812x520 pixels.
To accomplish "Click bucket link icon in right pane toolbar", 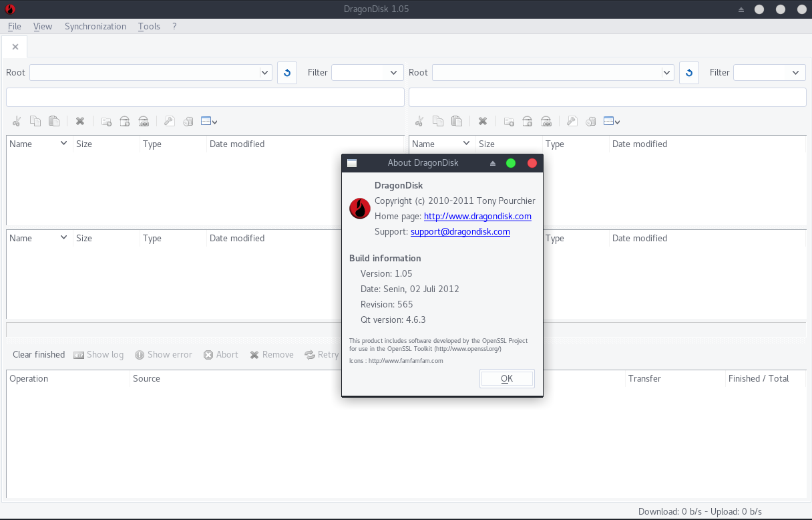I will coord(546,121).
